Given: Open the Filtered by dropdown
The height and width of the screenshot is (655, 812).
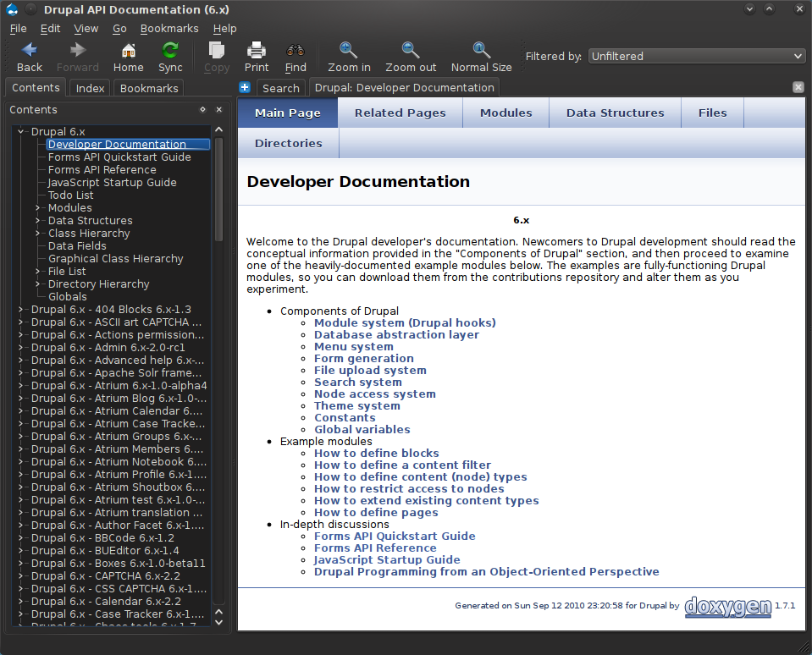Looking at the screenshot, I should point(697,56).
